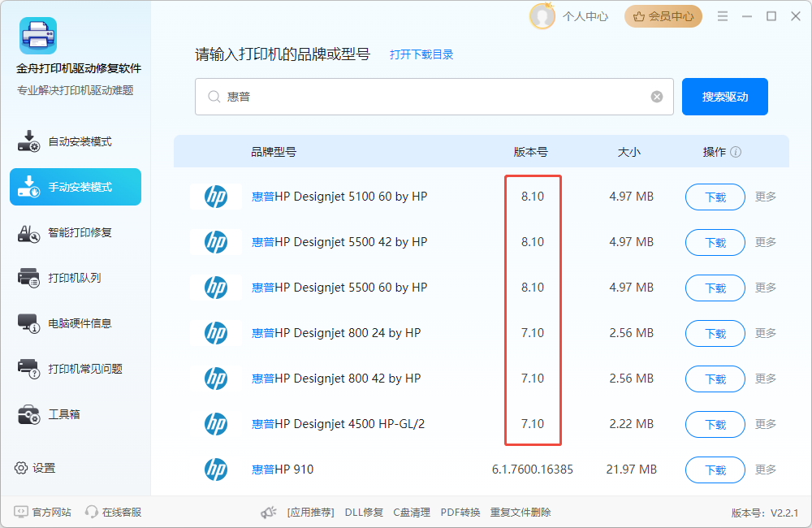
Task: Download the Designjet 5500 60 driver
Action: [715, 288]
